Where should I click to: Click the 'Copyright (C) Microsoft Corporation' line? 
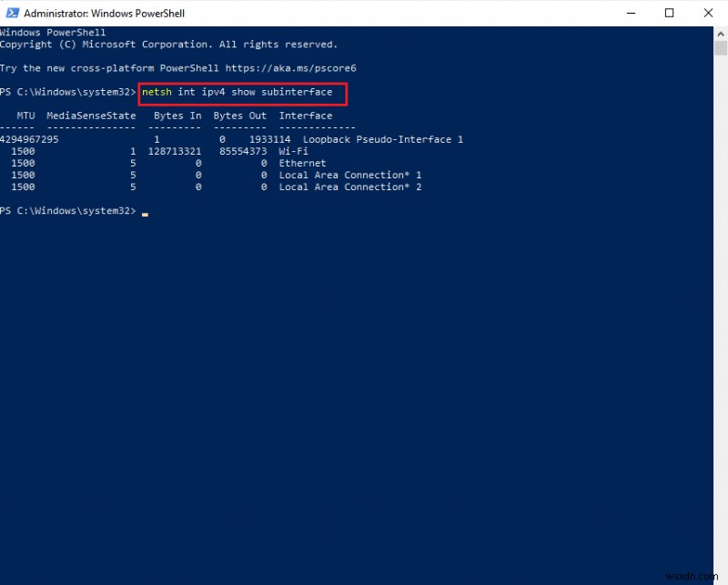(x=168, y=45)
